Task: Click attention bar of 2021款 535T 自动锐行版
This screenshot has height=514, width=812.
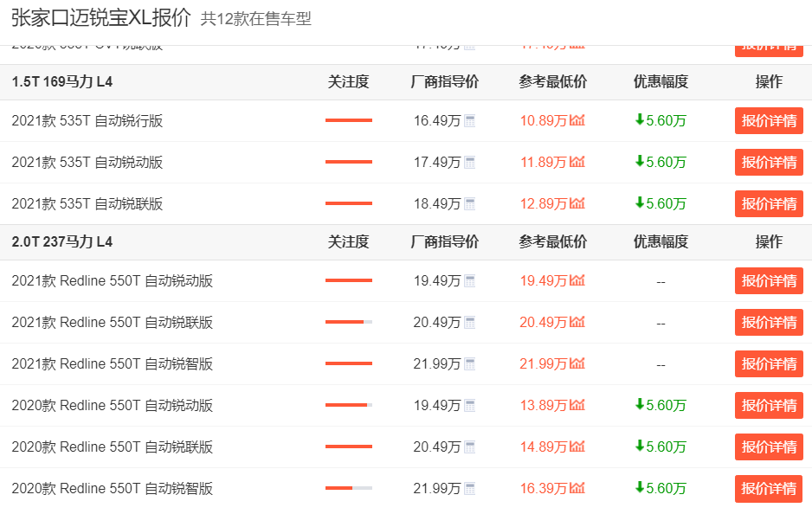Action: click(x=349, y=120)
